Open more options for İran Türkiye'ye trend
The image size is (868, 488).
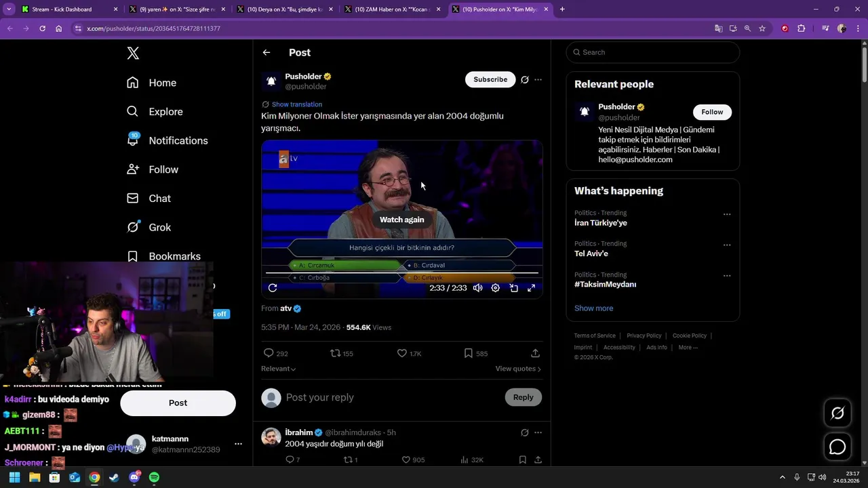point(727,214)
